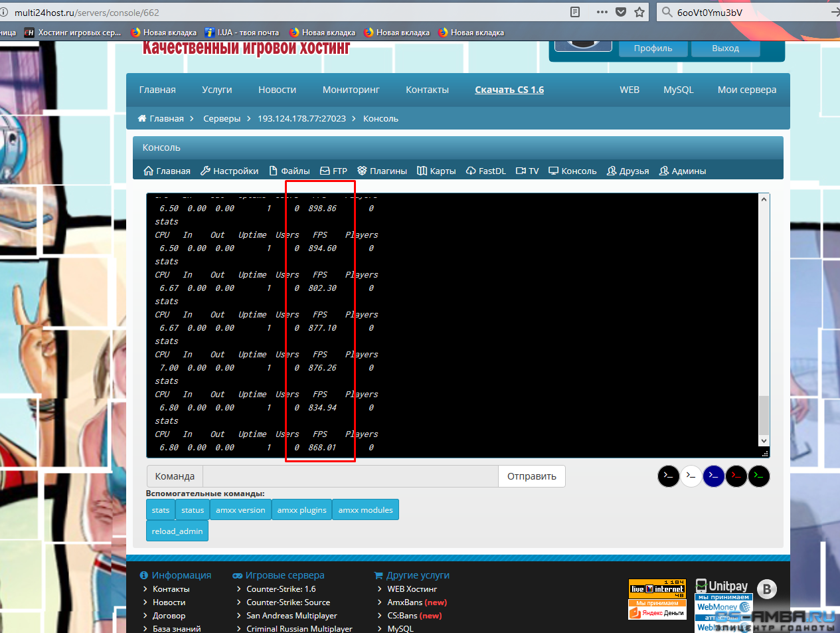Screen dimensions: 840x633
Task: Click 193.124.178.77:27023 in breadcrumb
Action: [x=301, y=118]
